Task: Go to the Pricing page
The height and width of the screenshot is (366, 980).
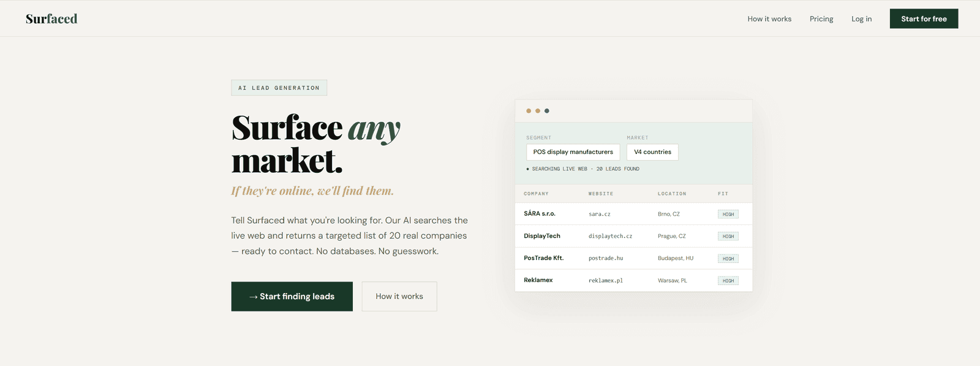Action: click(821, 19)
